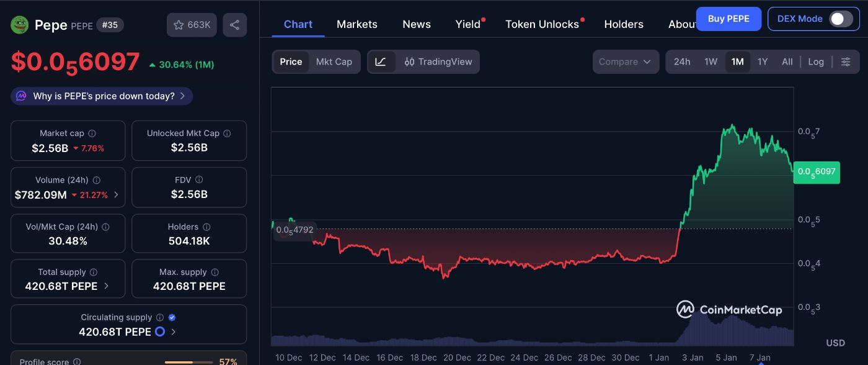Open 'Why is PEPE's price down today?'
Screen dimensions: 868x365
pyautogui.click(x=102, y=96)
